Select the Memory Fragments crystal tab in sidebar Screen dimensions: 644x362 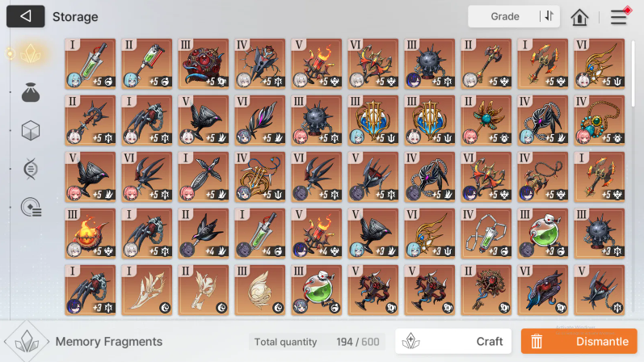pyautogui.click(x=31, y=53)
